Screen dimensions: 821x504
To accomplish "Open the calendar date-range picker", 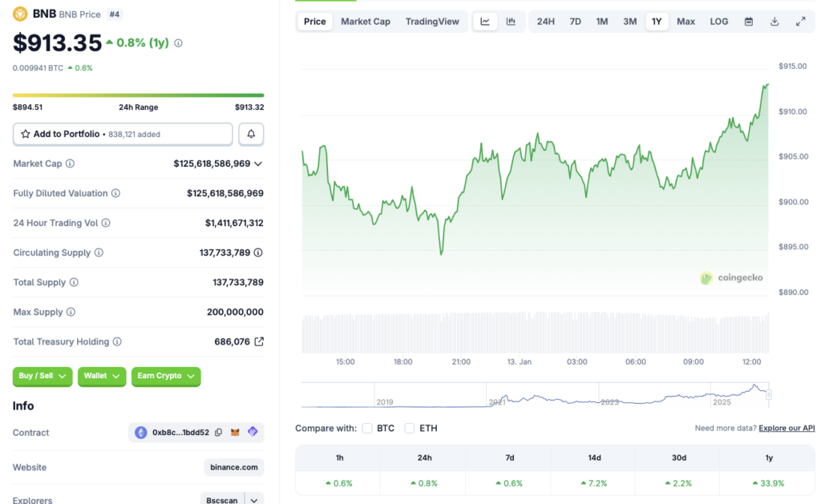I will pos(748,22).
